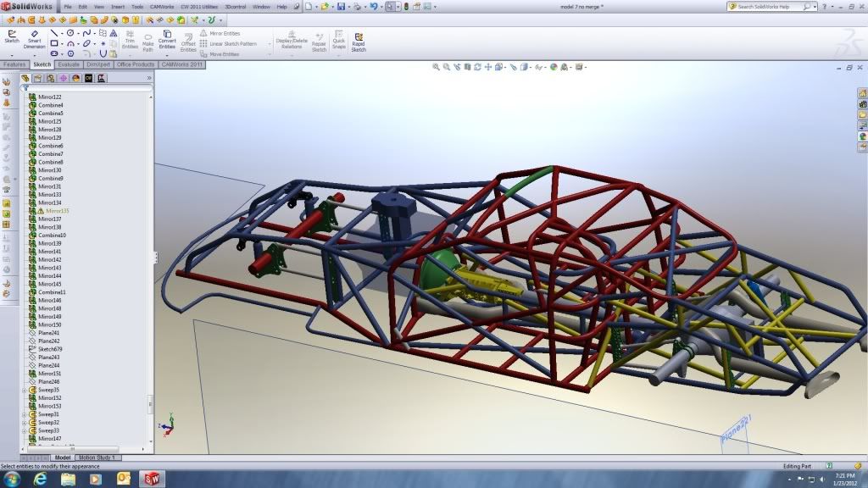Open the Insert menu
Viewport: 868px width, 488px height.
tap(118, 7)
